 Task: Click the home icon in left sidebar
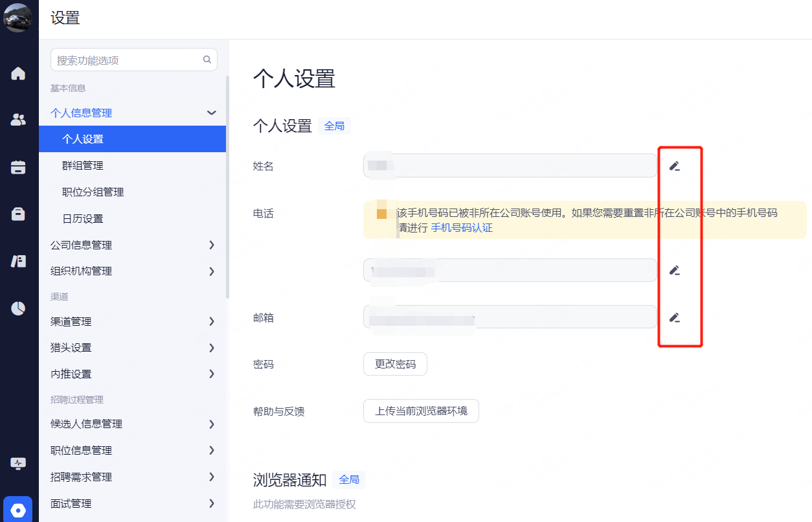click(18, 73)
